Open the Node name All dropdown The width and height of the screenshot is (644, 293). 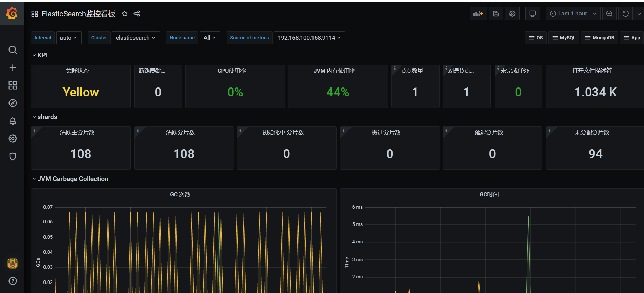click(210, 38)
